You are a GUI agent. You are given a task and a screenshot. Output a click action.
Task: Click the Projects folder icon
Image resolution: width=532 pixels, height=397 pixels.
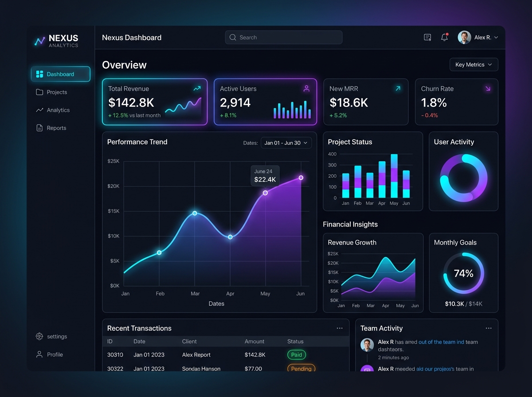click(x=39, y=92)
